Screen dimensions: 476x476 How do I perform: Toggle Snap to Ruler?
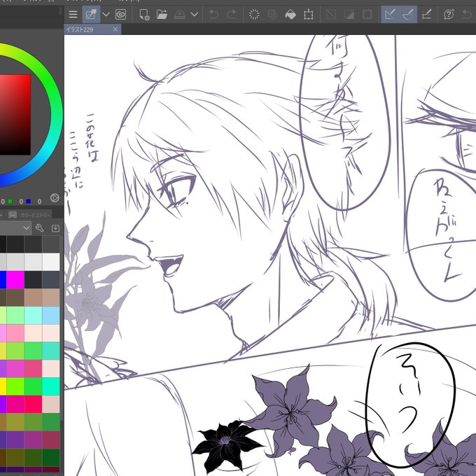[390, 14]
